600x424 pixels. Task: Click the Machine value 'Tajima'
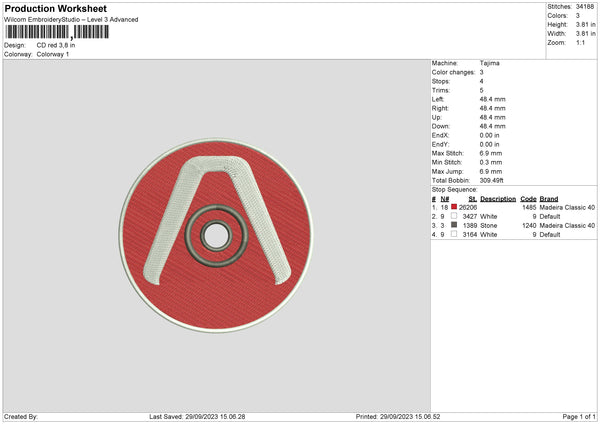pyautogui.click(x=489, y=63)
